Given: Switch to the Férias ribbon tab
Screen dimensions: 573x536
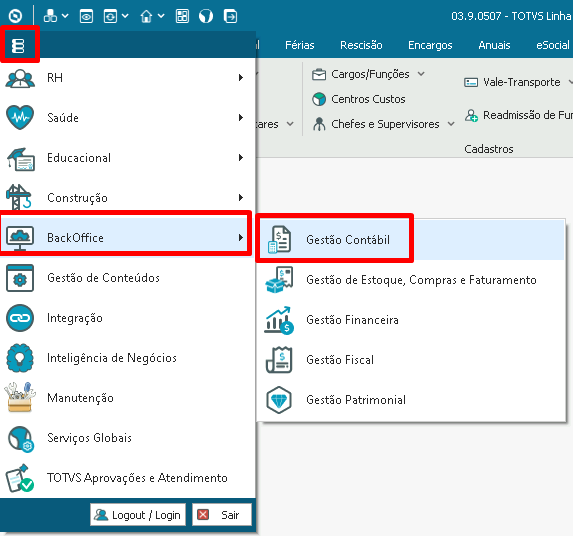Looking at the screenshot, I should point(300,45).
